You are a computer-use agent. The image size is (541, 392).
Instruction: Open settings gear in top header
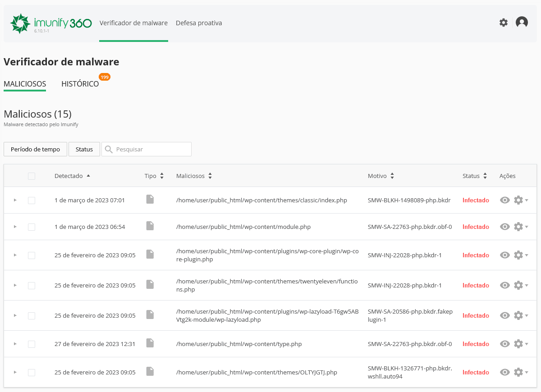pos(504,23)
